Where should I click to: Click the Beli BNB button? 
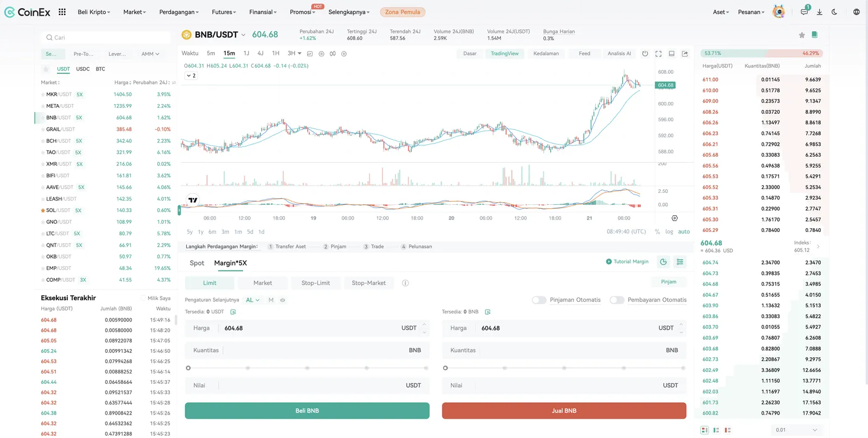307,411
